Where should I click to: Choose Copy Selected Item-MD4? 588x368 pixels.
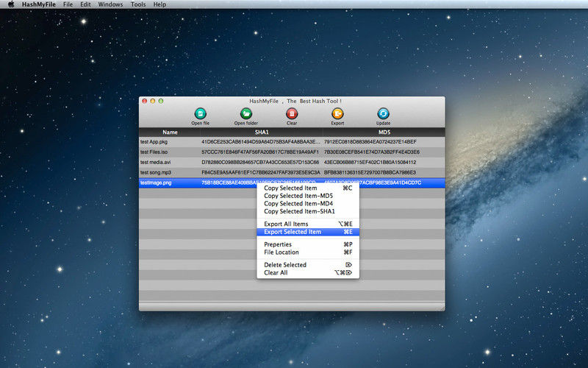point(308,204)
